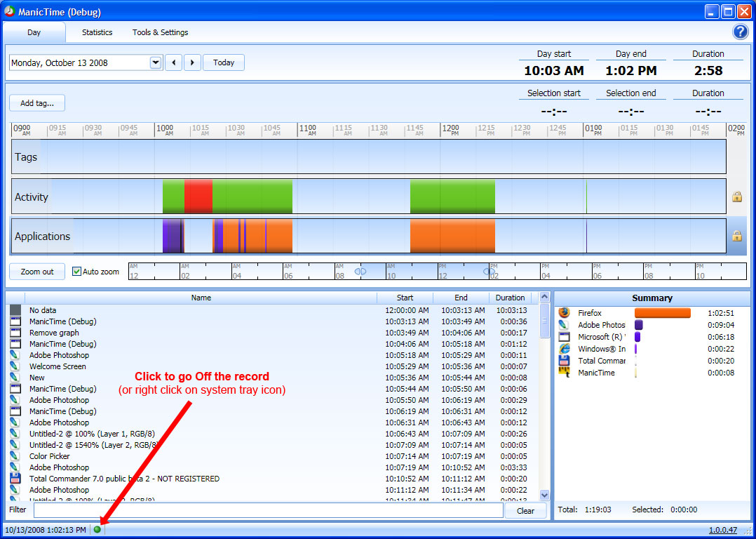Screen dimensions: 756x539
Task: Click the left zoom range slider handle
Action: tap(360, 272)
